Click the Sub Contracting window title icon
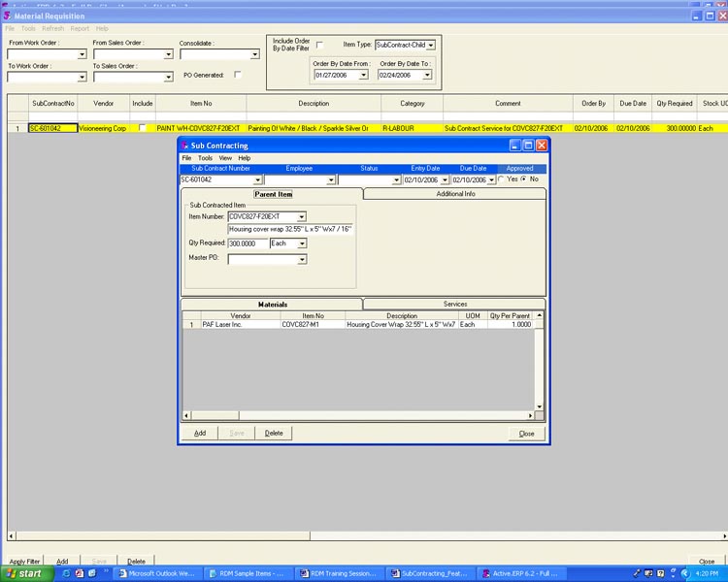The height and width of the screenshot is (582, 728). click(184, 145)
